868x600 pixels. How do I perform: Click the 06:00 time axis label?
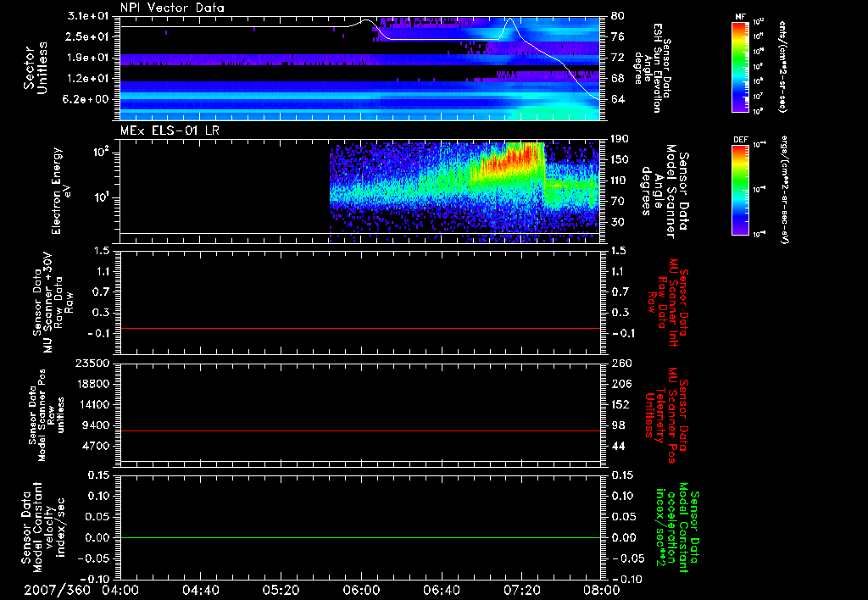pyautogui.click(x=361, y=590)
